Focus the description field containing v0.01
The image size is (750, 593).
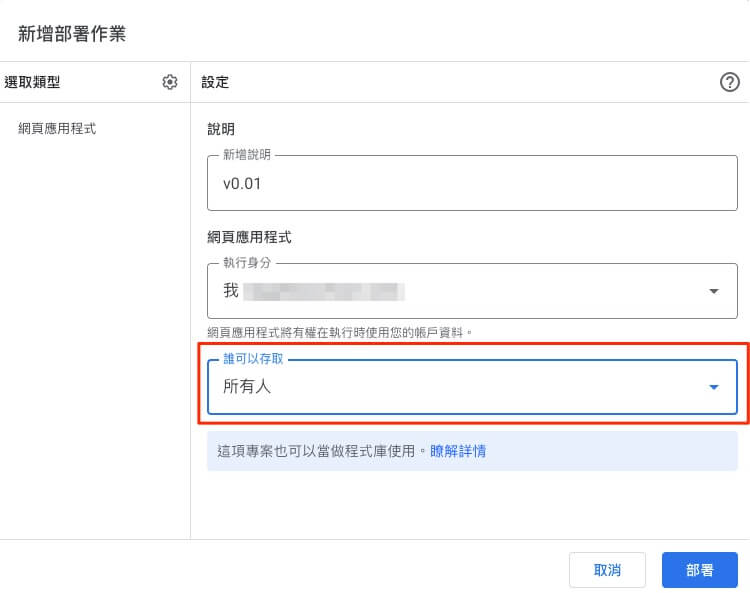click(x=471, y=184)
